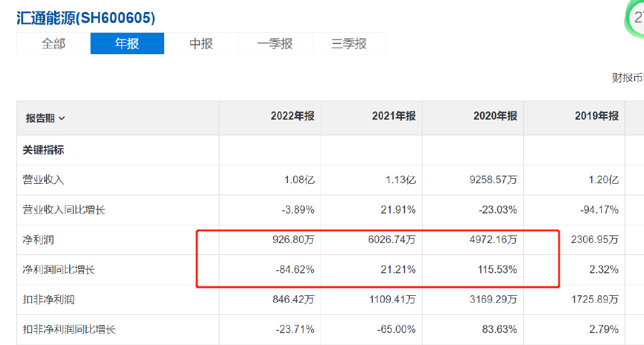Open the 中报 tab

pos(201,43)
